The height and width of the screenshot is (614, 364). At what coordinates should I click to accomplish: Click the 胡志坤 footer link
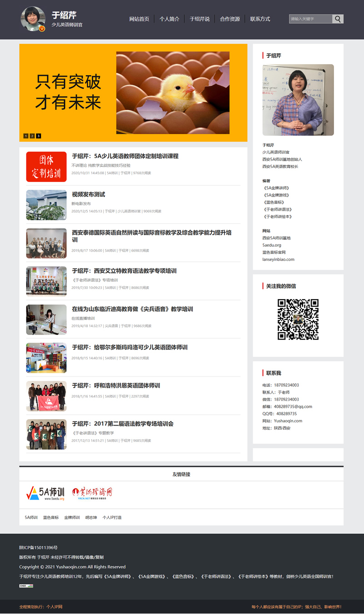(91, 517)
